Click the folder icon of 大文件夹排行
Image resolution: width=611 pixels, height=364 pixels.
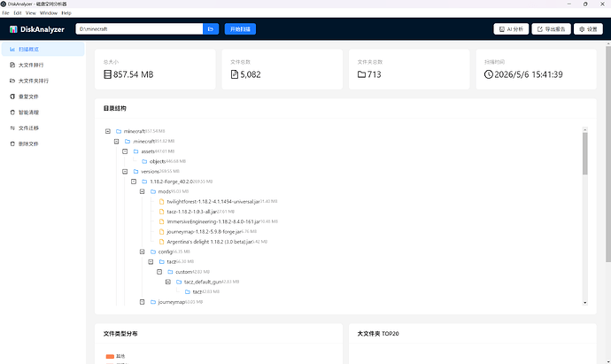[12, 81]
